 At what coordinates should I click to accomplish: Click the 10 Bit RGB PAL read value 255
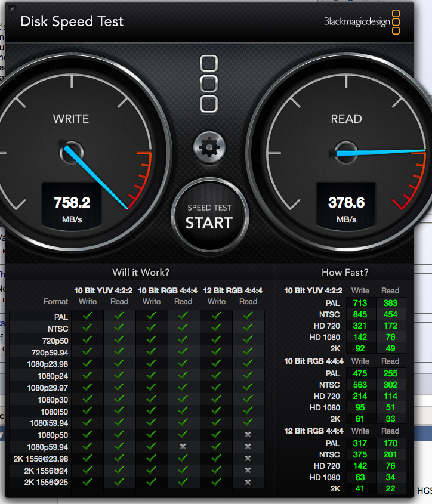[x=390, y=373]
